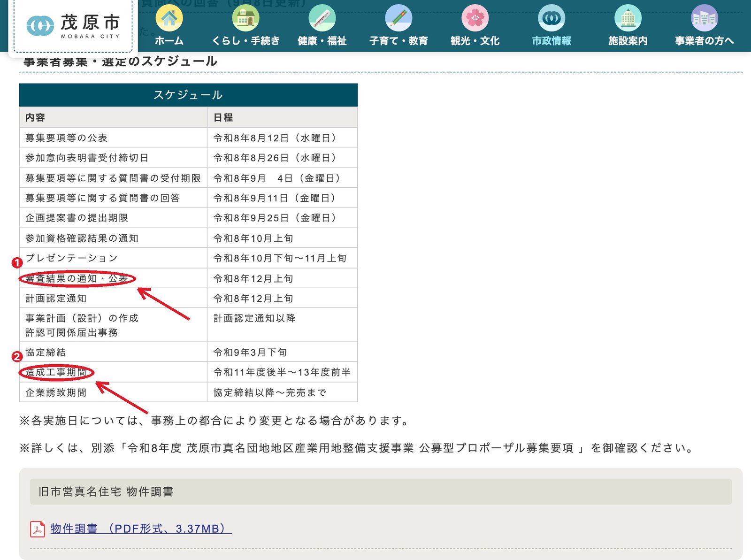
Task: Go to ホーム menu label
Action: point(169,41)
